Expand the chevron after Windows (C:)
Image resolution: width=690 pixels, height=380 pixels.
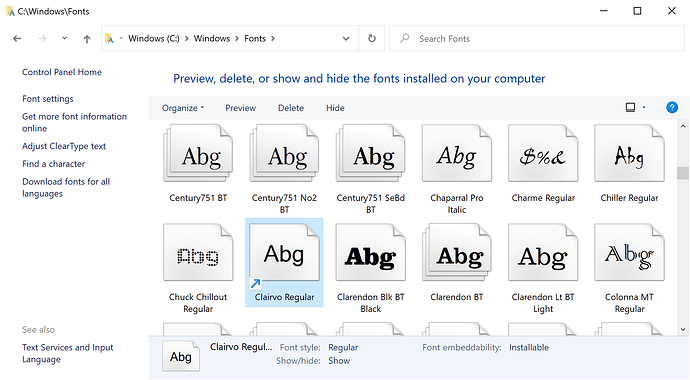pyautogui.click(x=187, y=38)
